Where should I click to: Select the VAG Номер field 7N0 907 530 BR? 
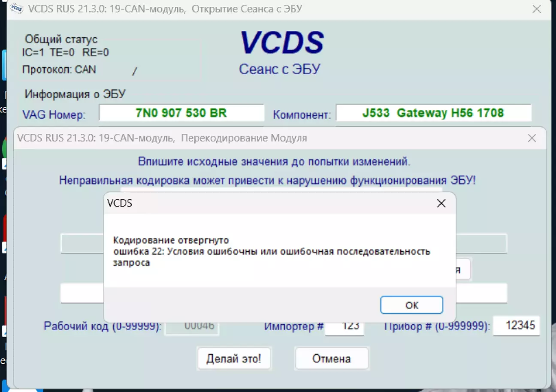click(181, 113)
